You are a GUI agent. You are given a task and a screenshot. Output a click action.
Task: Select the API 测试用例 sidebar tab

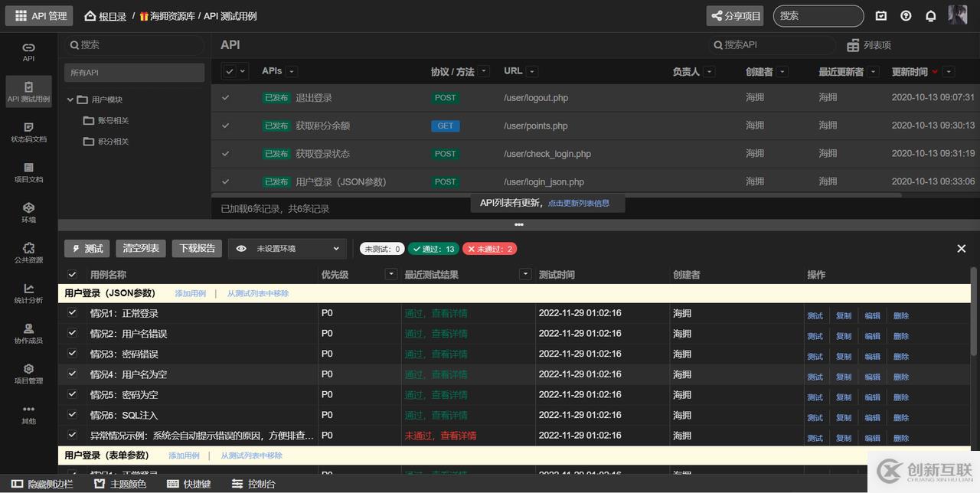(x=28, y=91)
